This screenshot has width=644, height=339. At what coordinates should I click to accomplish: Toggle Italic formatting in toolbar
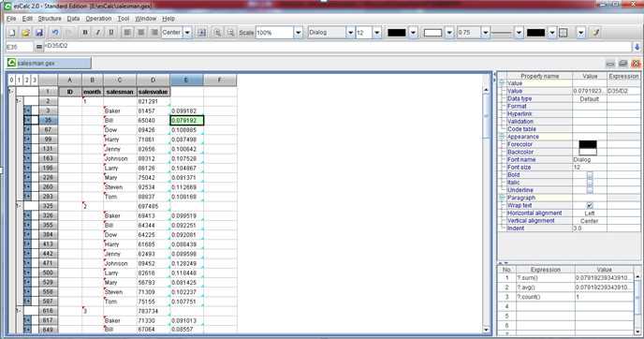(x=97, y=33)
